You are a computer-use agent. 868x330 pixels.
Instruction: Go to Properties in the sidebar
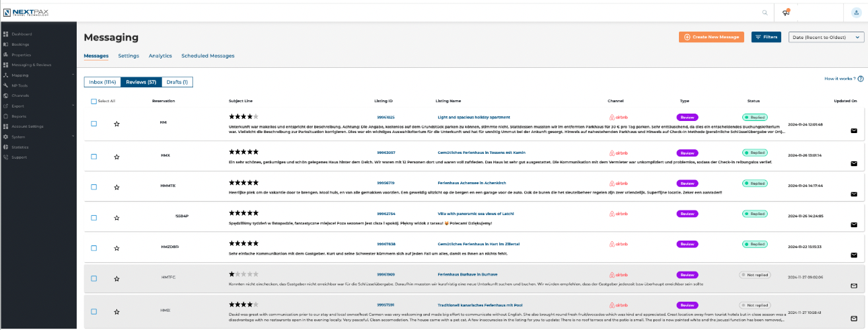21,54
